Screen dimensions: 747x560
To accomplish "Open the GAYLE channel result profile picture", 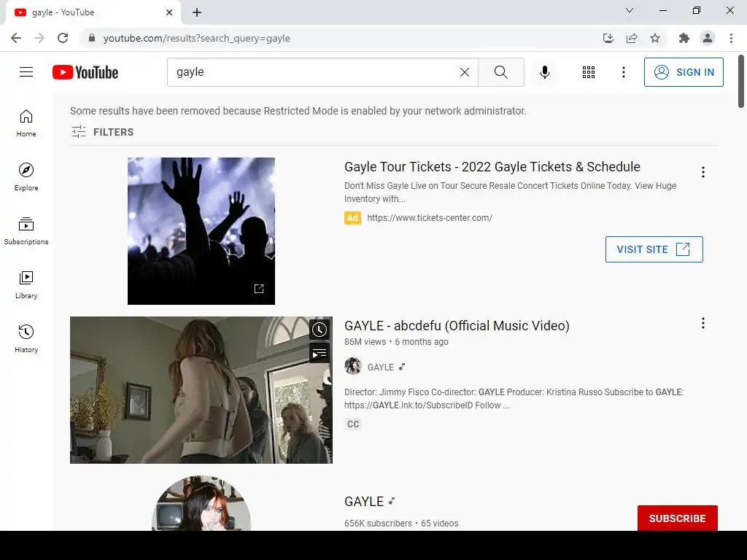I will click(201, 503).
